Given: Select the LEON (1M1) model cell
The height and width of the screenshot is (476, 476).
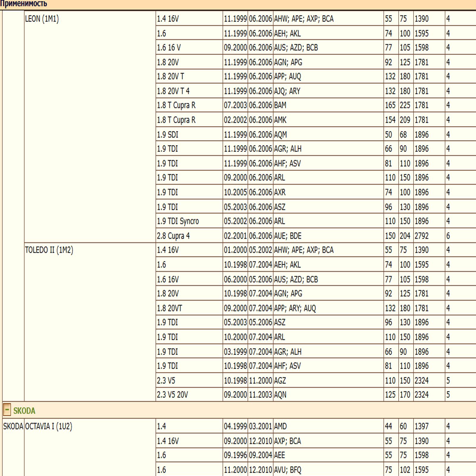Looking at the screenshot, I should 90,127.
